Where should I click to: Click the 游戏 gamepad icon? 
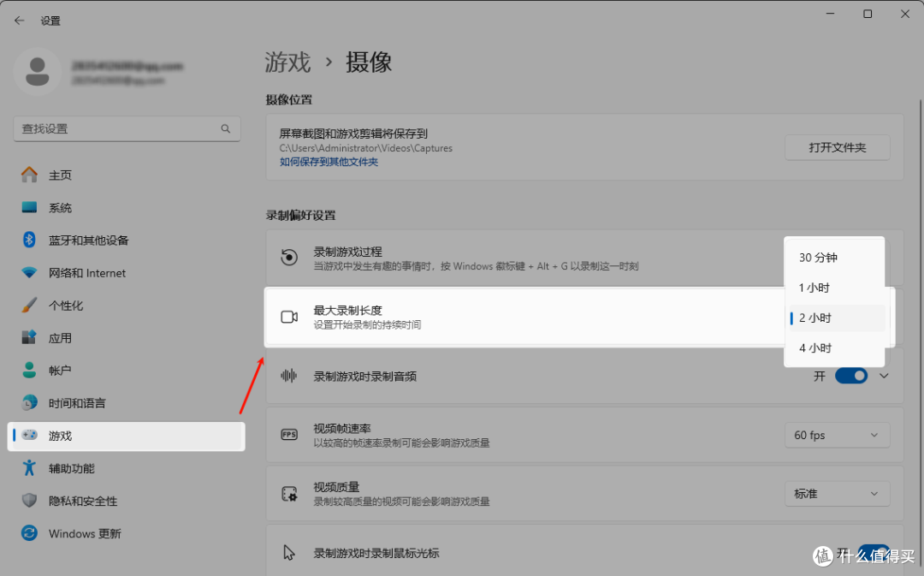tap(29, 435)
